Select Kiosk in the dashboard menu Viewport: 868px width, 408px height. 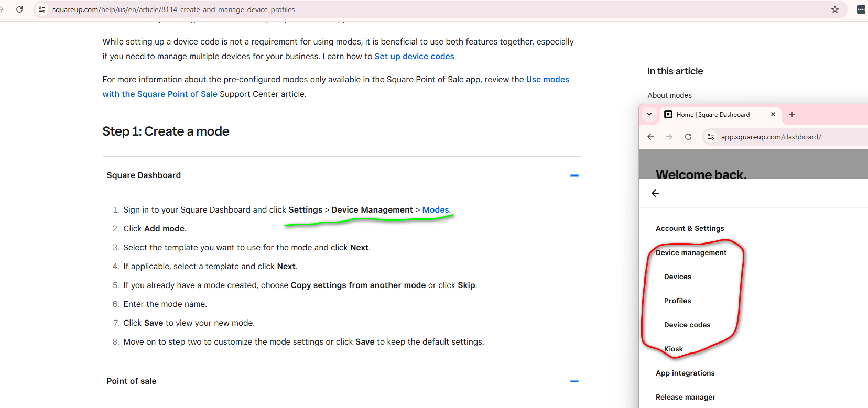click(674, 349)
